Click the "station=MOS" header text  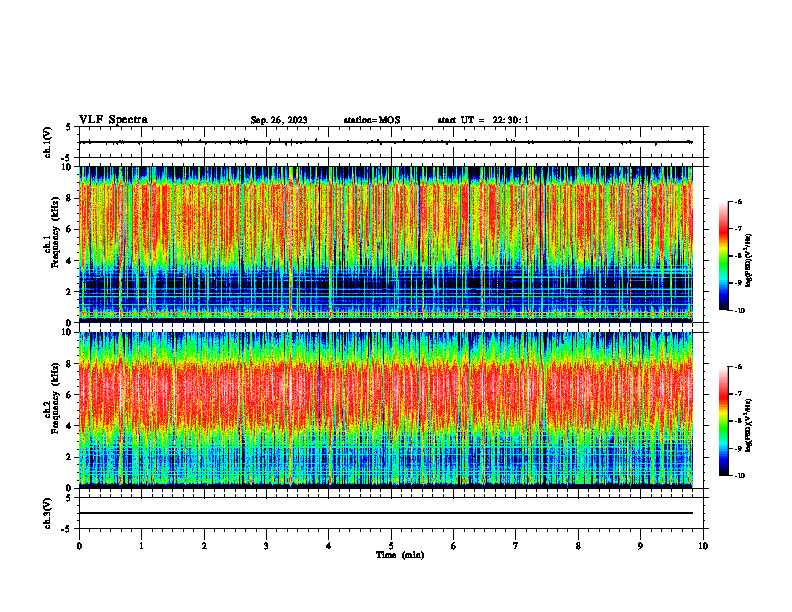click(x=372, y=120)
